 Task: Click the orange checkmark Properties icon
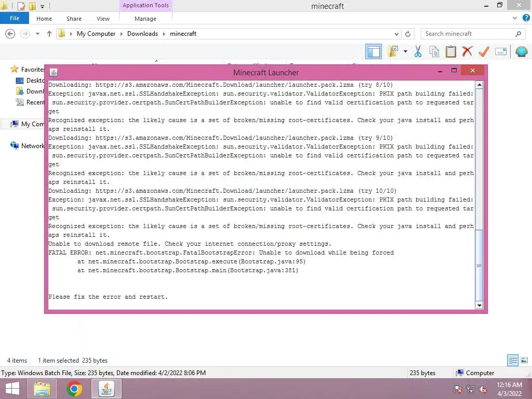click(x=484, y=51)
